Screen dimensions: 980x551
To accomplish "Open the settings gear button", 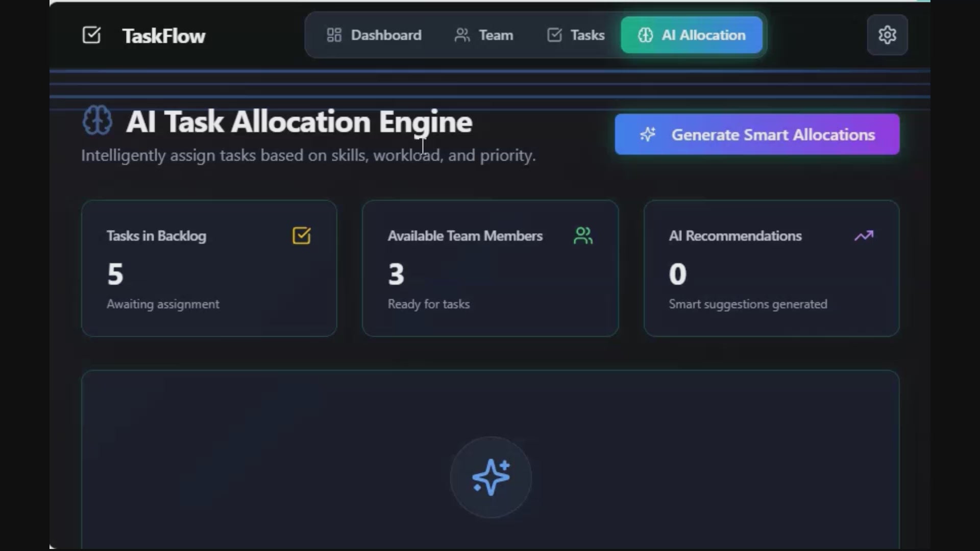I will (887, 35).
